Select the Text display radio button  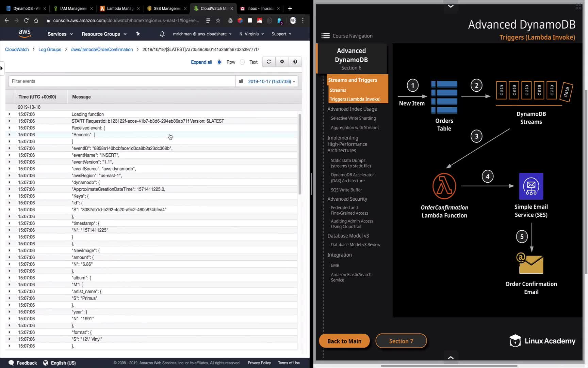point(242,62)
